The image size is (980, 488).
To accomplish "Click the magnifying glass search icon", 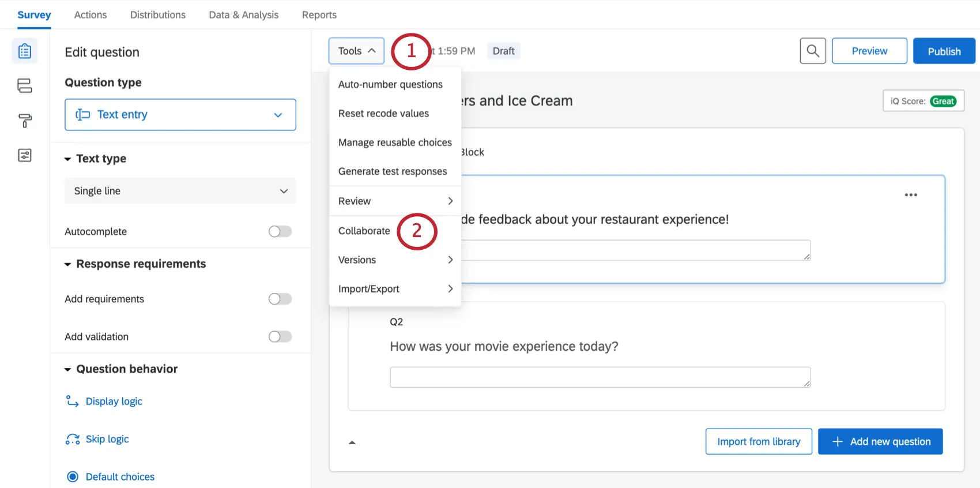I will (x=813, y=51).
